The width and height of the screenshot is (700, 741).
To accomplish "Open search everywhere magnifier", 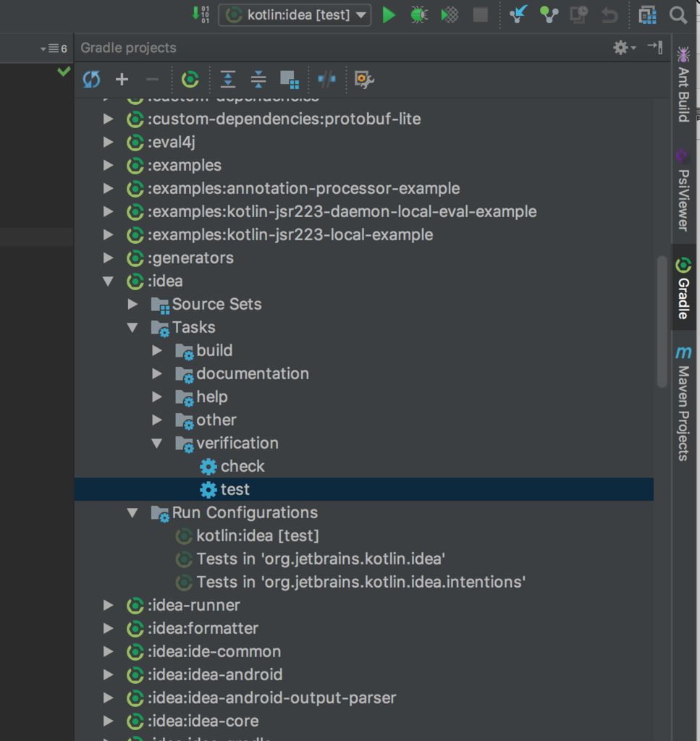I will [678, 14].
